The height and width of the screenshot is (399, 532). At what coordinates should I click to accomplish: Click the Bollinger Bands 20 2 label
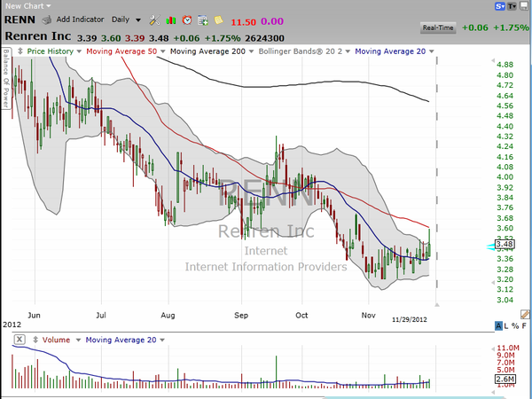[301, 51]
